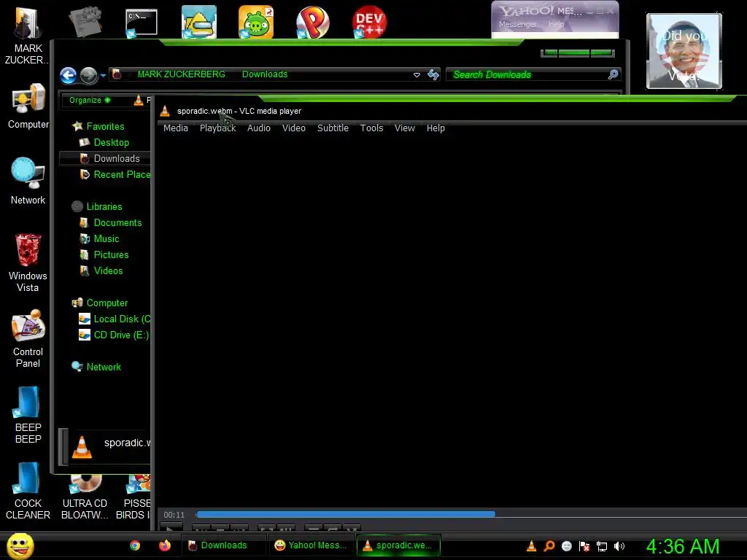747x560 pixels.
Task: Open the BEEP BEEP desktop shortcut
Action: click(28, 402)
